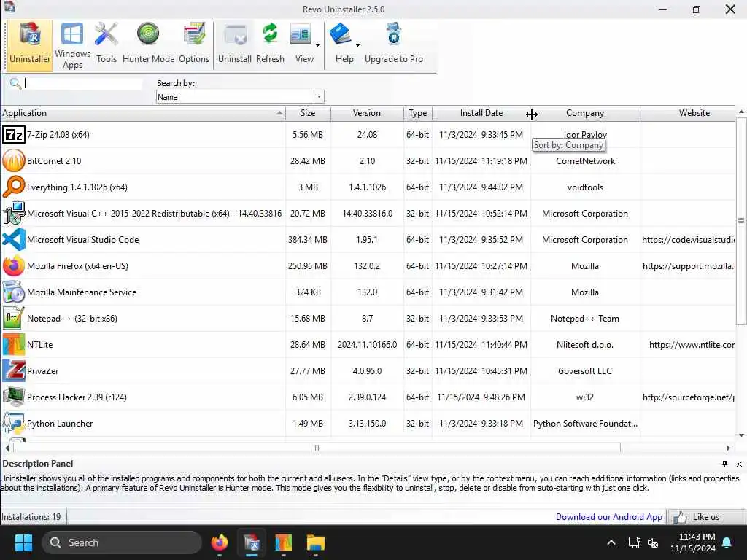Click the CometNetwork company cell
Screen dimensions: 747x560
(585, 161)
